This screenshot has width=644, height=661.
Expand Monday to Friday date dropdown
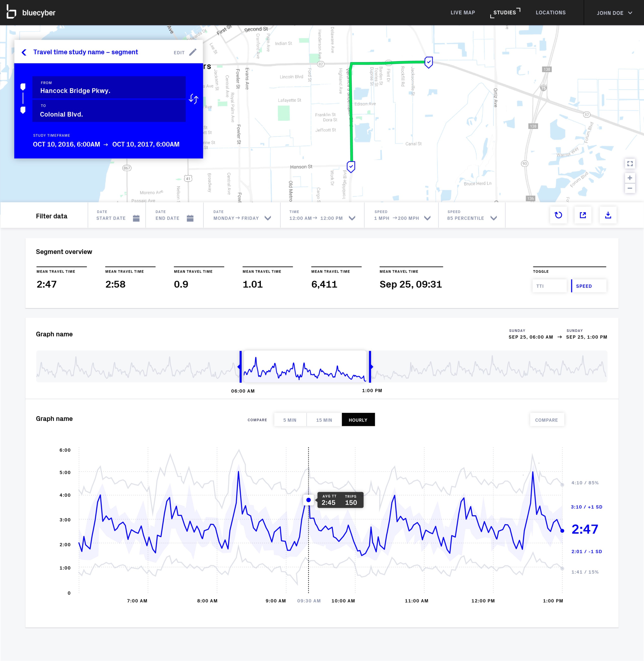pos(268,218)
